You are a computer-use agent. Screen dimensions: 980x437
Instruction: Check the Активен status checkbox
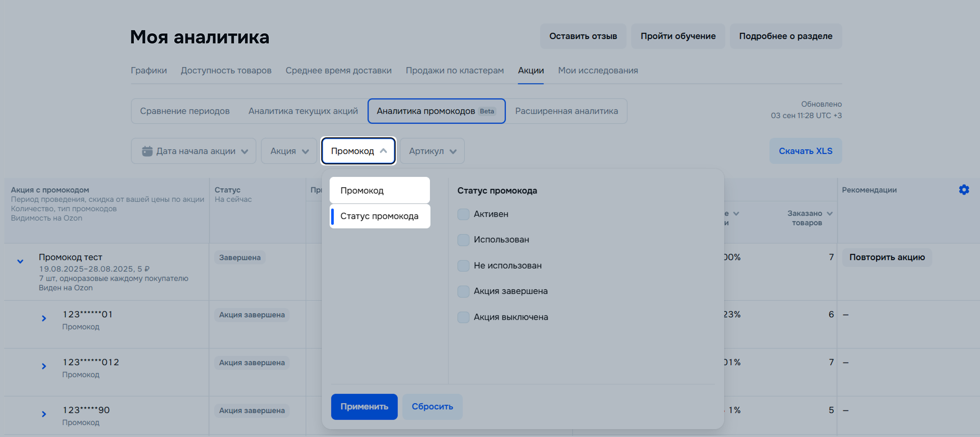(x=463, y=214)
